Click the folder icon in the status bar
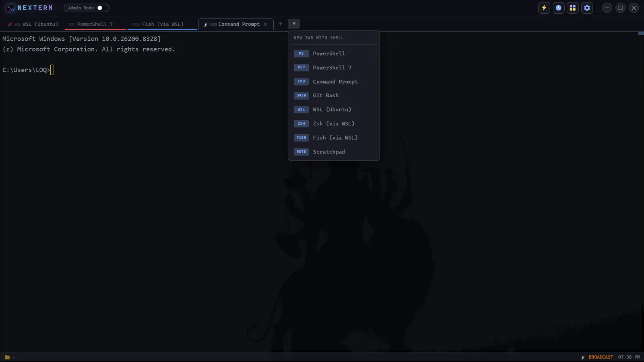Viewport: 644px width, 362px height. (7, 357)
